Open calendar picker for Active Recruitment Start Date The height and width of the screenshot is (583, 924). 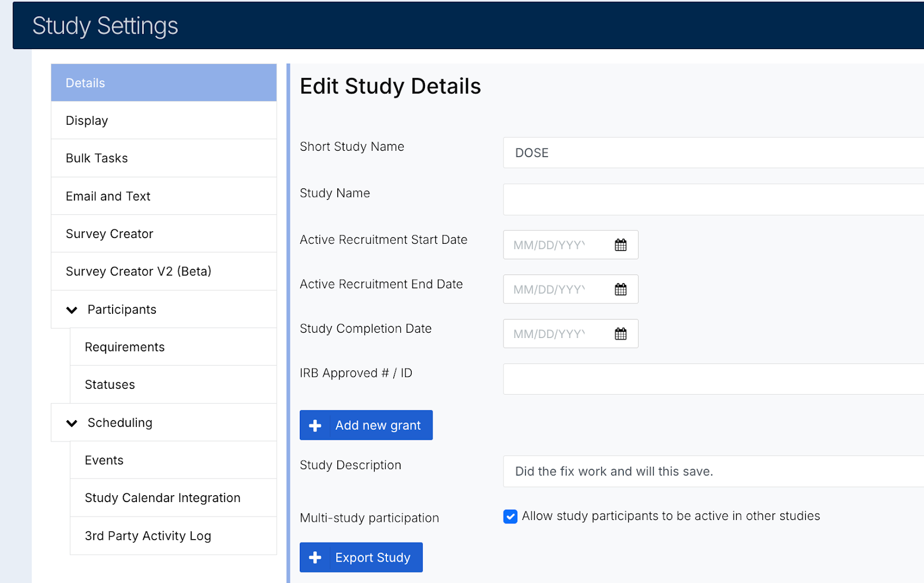620,245
